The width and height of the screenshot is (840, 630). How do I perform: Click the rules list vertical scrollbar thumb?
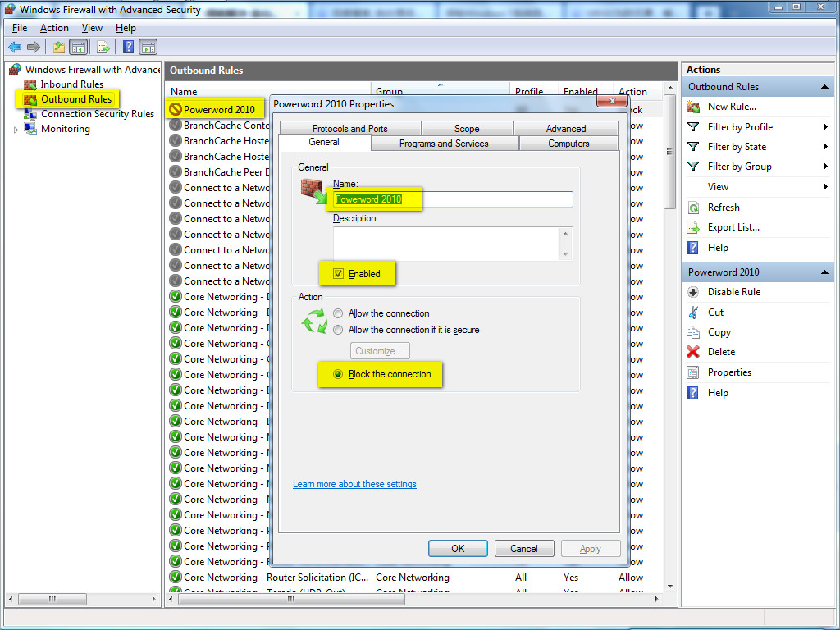point(669,152)
